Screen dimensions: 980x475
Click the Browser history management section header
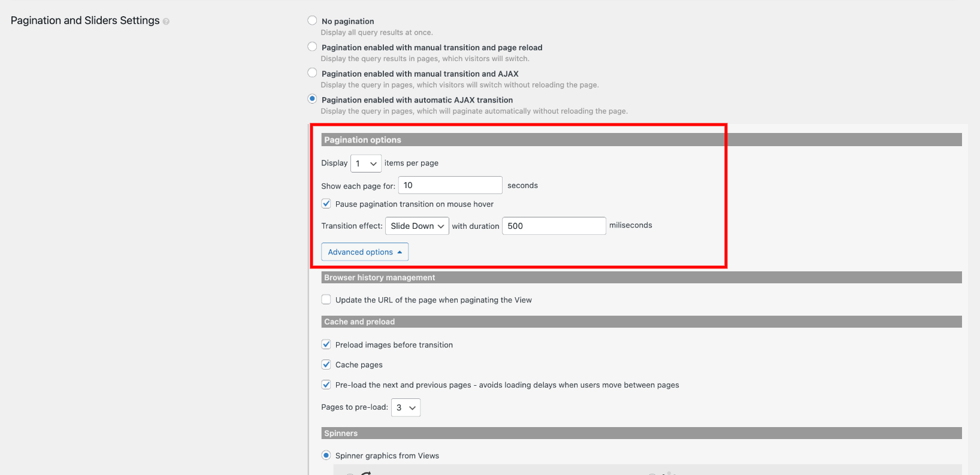tap(642, 277)
